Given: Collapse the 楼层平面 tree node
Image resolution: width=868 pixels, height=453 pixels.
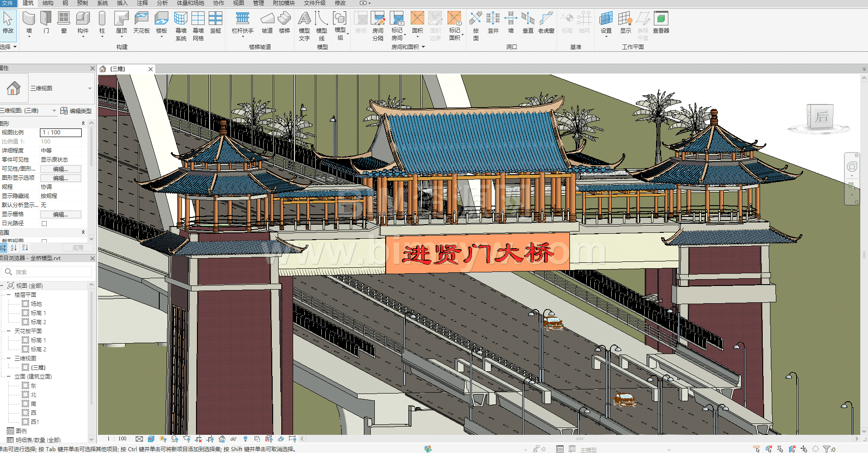Looking at the screenshot, I should tap(9, 295).
